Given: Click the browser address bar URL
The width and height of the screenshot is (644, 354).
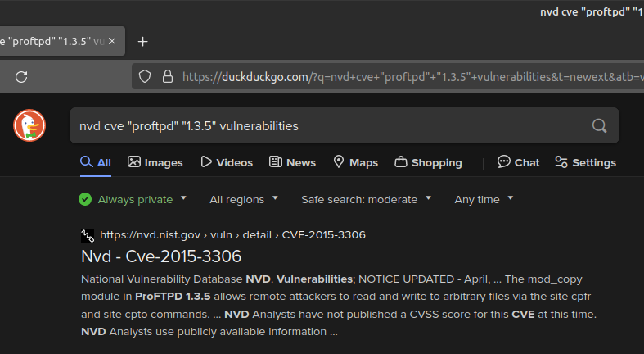Looking at the screenshot, I should point(411,77).
